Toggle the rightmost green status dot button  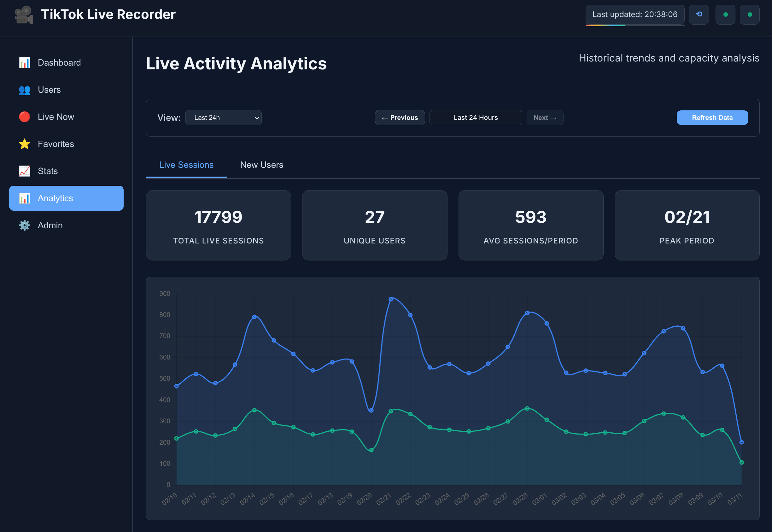point(749,15)
